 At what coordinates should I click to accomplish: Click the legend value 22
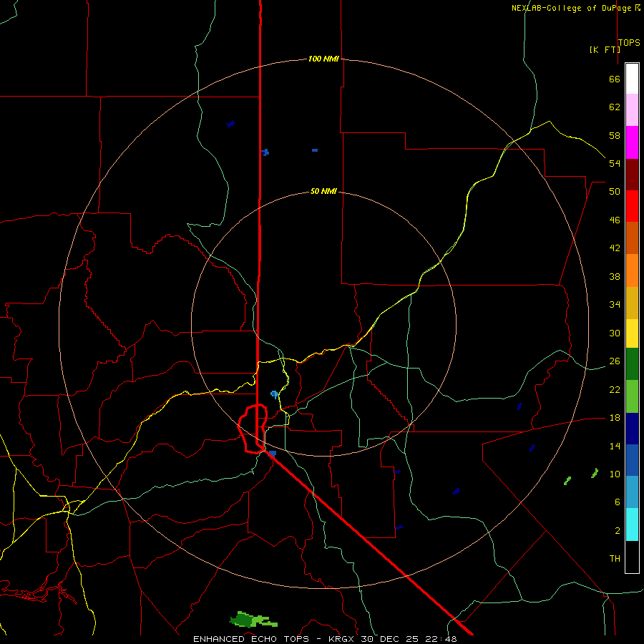point(615,389)
